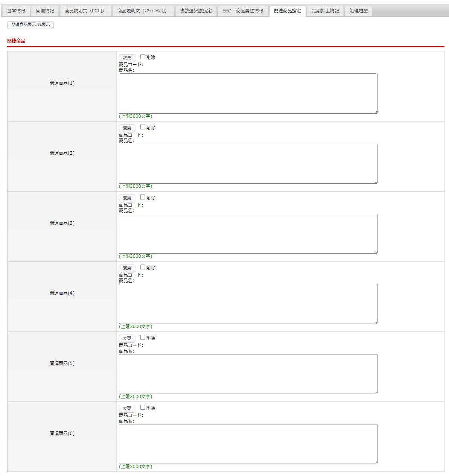Check the 削除 box for 関連商品(1)

click(x=143, y=57)
